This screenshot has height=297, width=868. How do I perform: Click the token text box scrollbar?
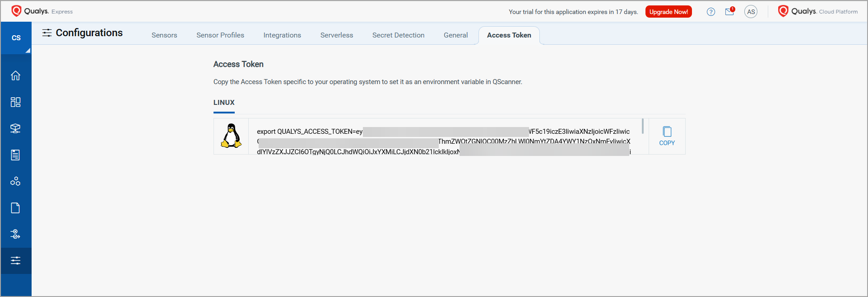click(x=643, y=126)
